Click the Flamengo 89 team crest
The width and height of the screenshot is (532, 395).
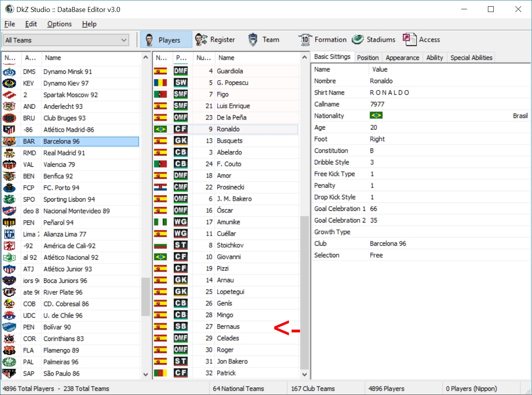coord(9,350)
